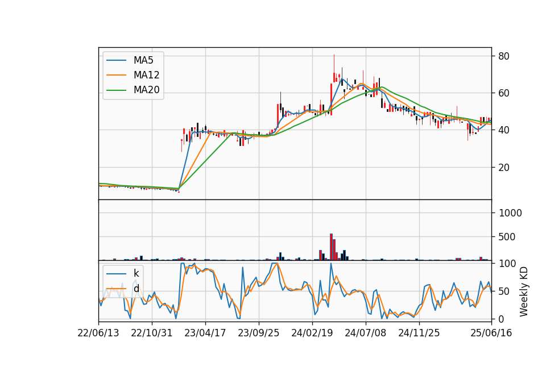Click the volume axis value 1000
546x392 pixels.
point(510,213)
